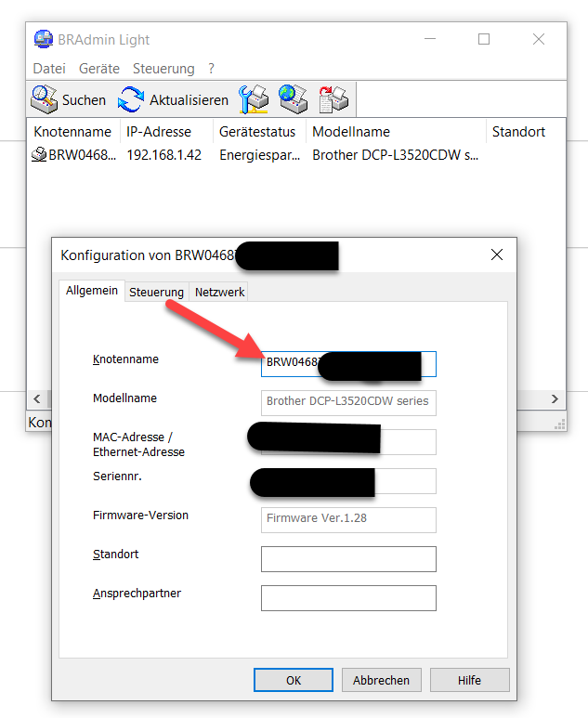
Task: Open the Steuerung menu in menu bar
Action: (x=163, y=69)
